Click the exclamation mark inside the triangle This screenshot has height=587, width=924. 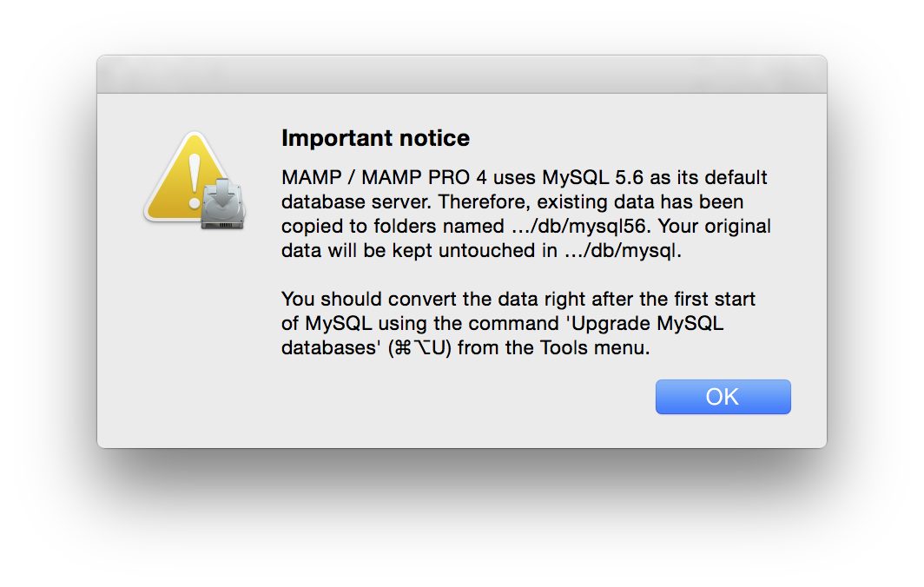[x=195, y=181]
